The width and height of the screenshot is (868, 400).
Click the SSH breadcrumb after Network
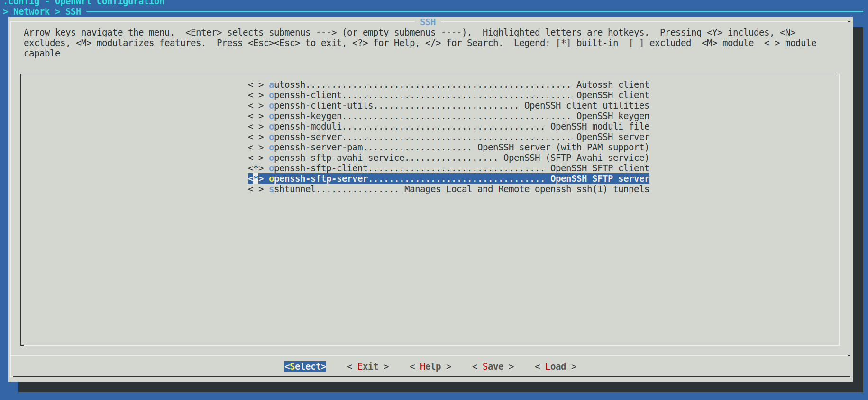point(73,12)
